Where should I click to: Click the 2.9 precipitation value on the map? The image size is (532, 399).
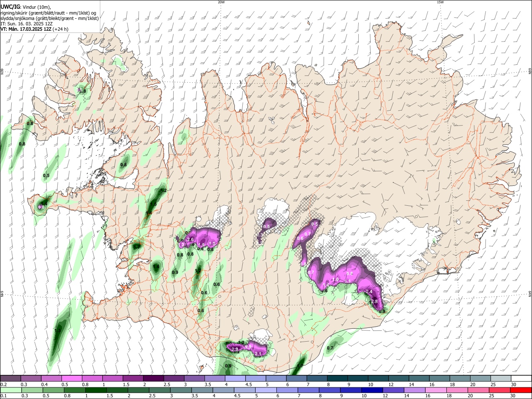click(x=234, y=349)
